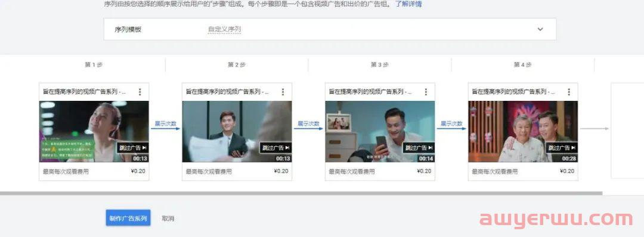Click the 了解详情 link
Screen dimensions: 644x237
408,4
